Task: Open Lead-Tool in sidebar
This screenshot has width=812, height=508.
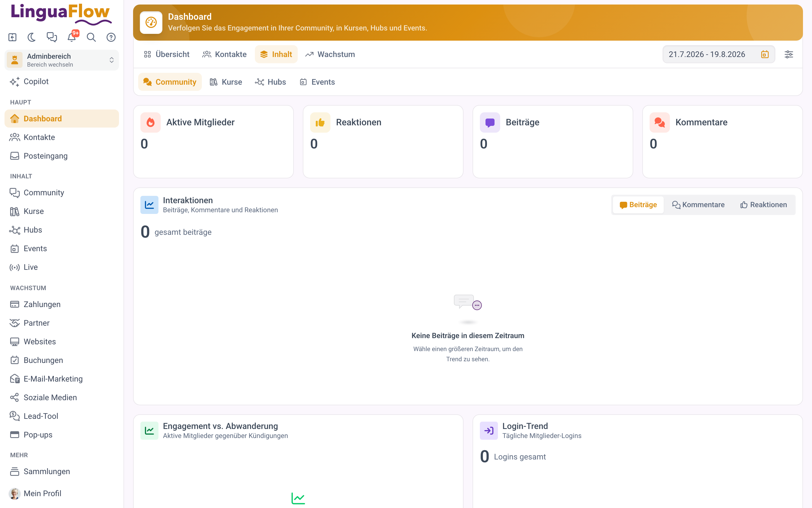Action: [62, 416]
